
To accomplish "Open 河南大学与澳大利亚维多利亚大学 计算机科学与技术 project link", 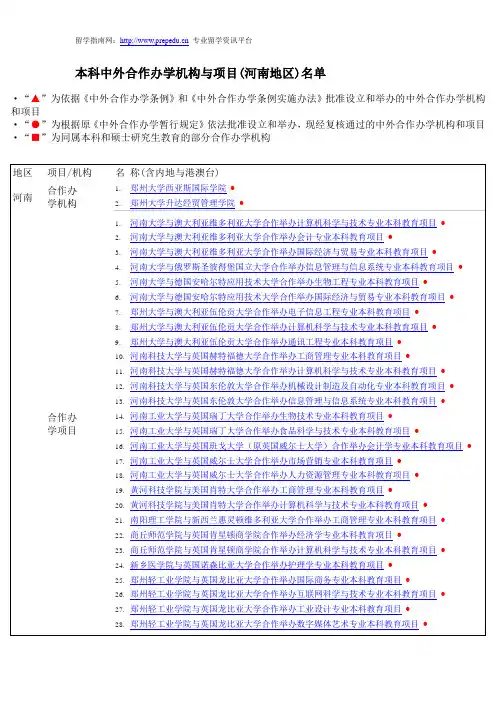I will click(283, 223).
